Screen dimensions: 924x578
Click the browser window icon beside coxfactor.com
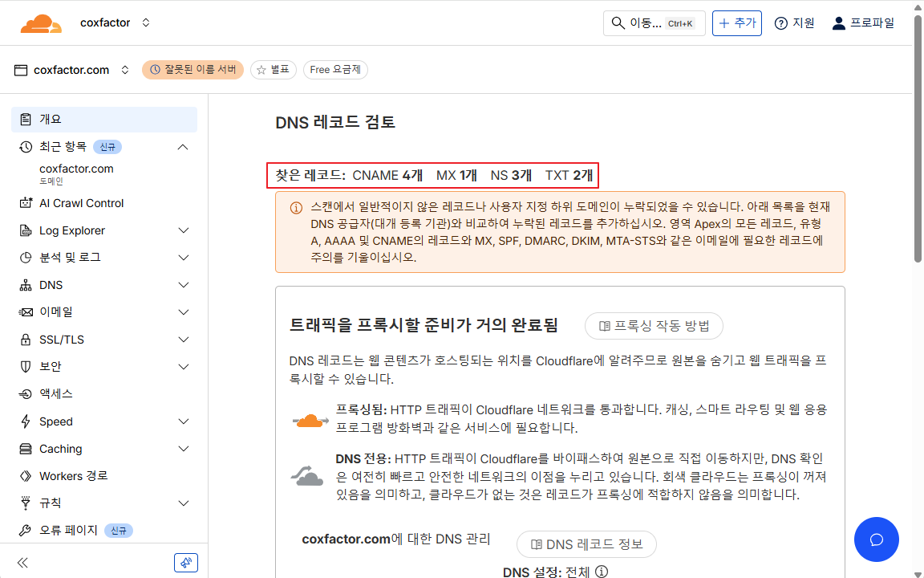[21, 70]
